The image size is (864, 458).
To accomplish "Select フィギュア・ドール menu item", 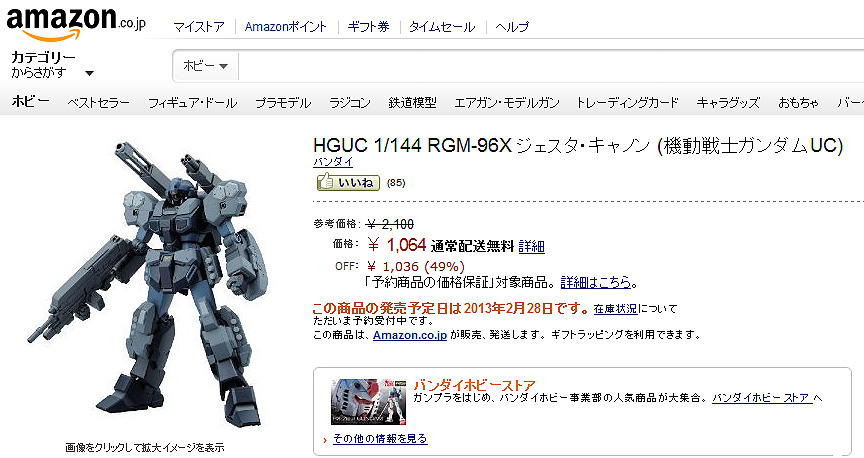I will coord(192,103).
